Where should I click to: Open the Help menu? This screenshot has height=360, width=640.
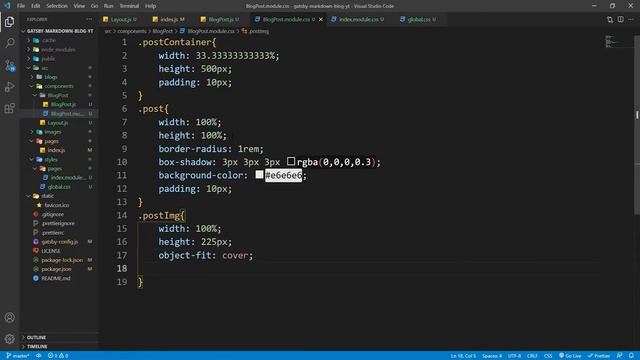point(151,6)
